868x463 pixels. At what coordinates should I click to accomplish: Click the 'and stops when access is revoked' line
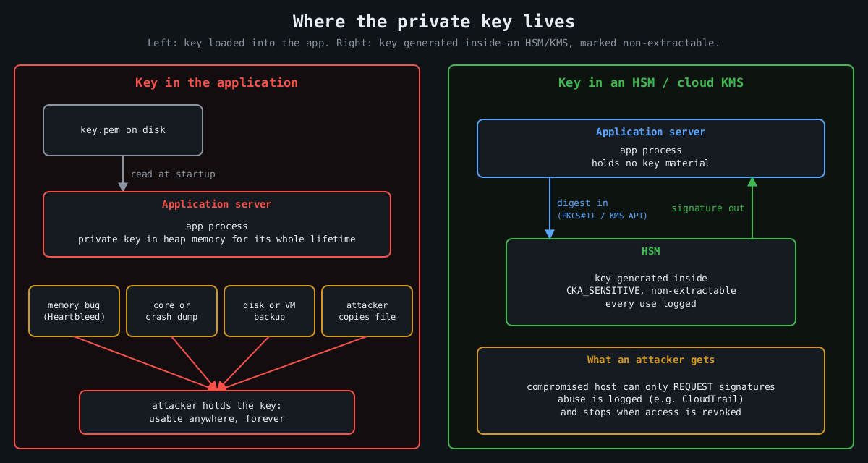click(x=651, y=412)
